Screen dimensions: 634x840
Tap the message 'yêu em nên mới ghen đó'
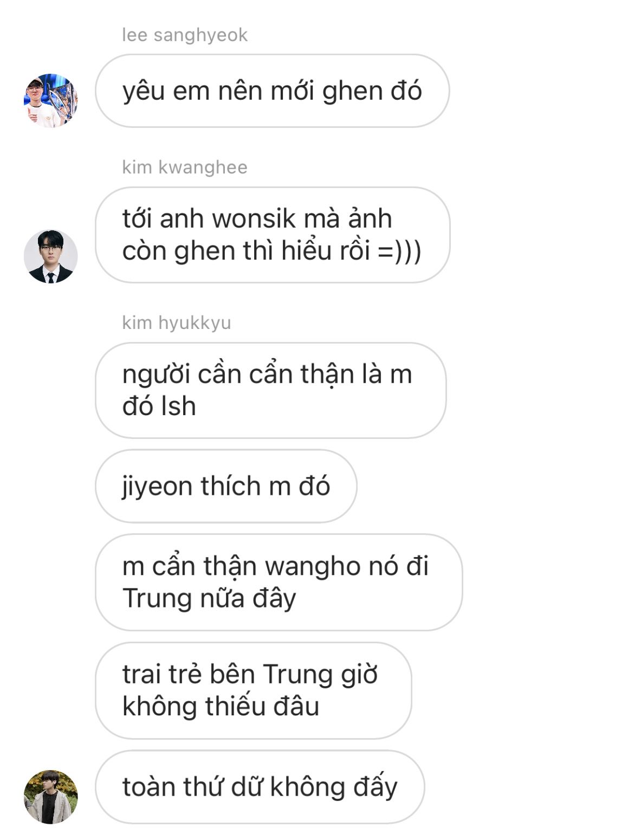click(x=273, y=91)
